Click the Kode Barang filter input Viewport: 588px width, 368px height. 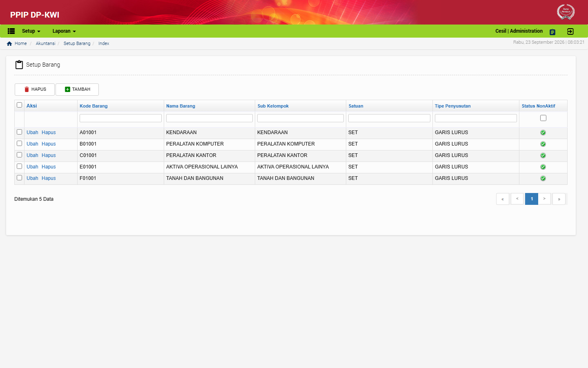click(x=120, y=118)
